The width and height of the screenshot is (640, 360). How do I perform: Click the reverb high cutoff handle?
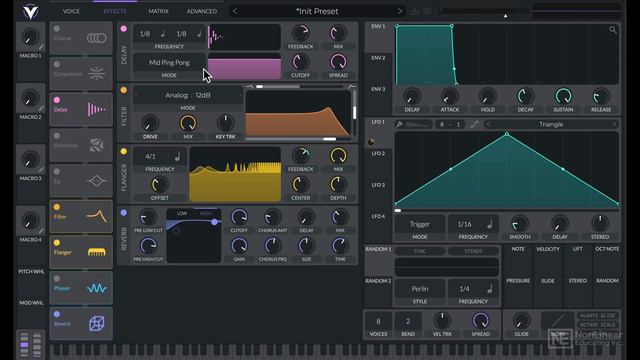214,222
